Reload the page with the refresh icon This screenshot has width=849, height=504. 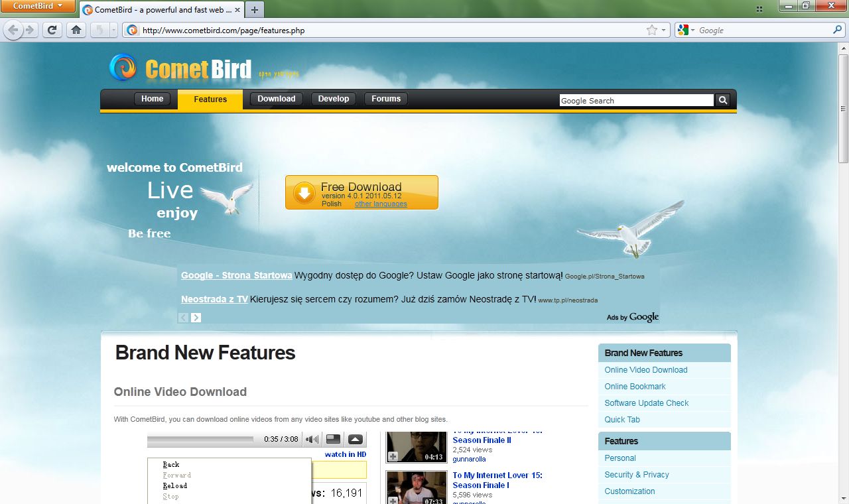coord(52,30)
